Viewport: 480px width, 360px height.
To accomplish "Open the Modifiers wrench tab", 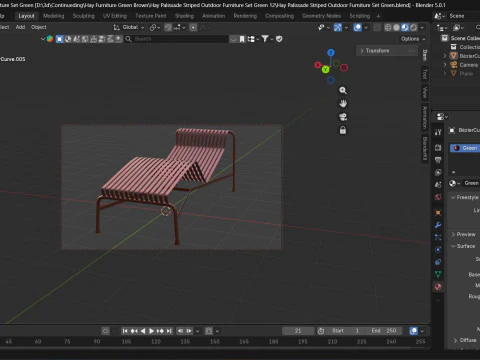I will (438, 225).
